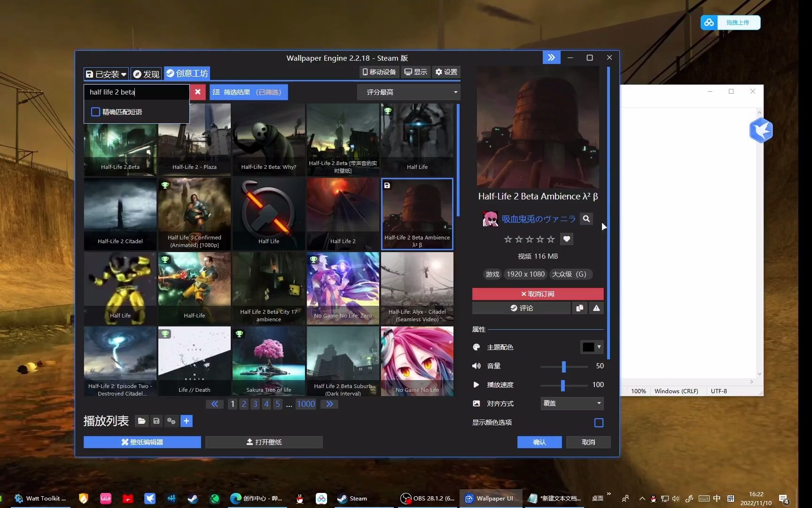Viewport: 812px width, 508px height.
Task: Open OBS 28.1.2 from taskbar
Action: [427, 499]
